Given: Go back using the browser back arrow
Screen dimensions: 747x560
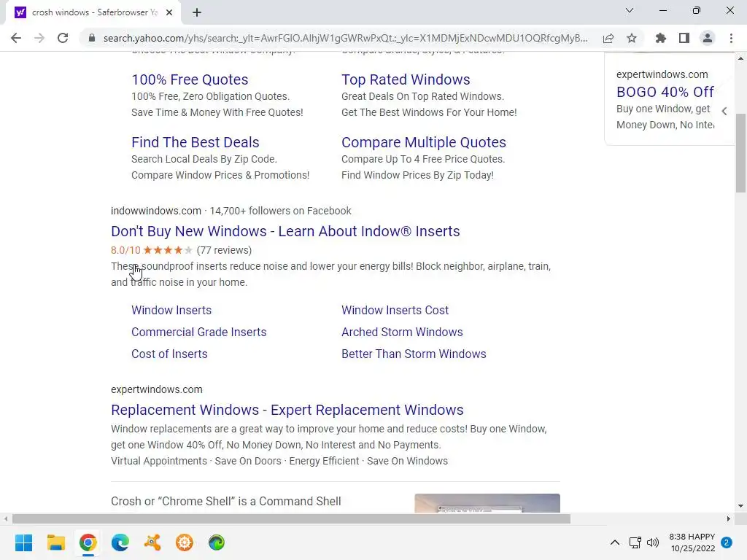Looking at the screenshot, I should 16,38.
